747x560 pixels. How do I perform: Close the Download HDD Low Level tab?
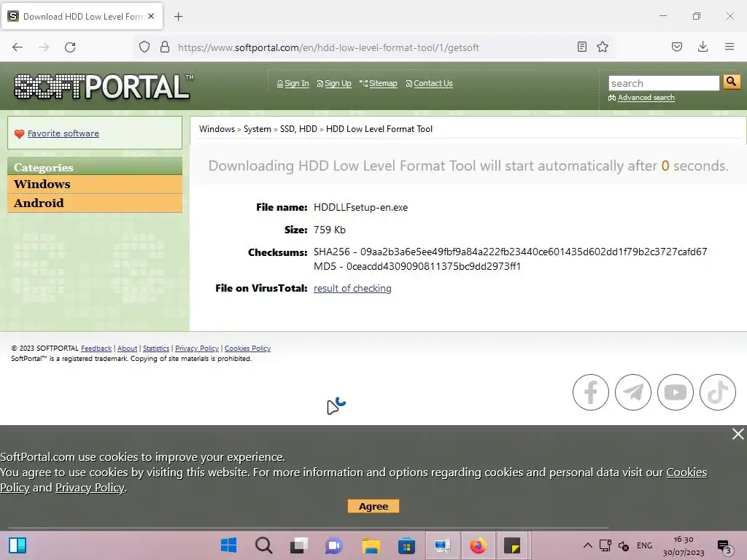click(x=151, y=16)
